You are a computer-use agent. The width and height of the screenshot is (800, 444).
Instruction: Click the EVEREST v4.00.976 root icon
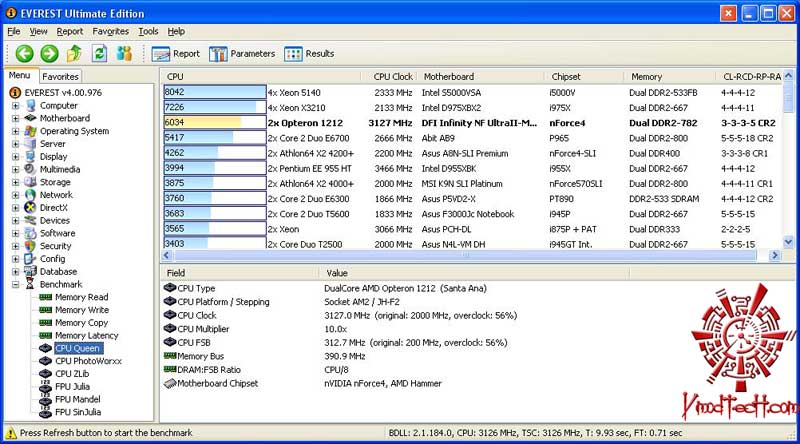click(15, 92)
